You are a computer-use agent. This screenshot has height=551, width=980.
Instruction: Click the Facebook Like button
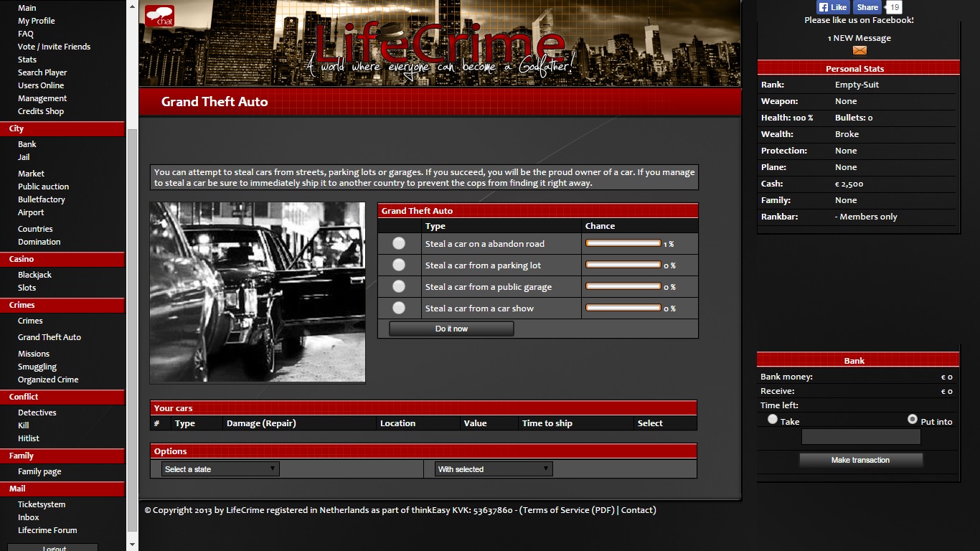pos(833,7)
